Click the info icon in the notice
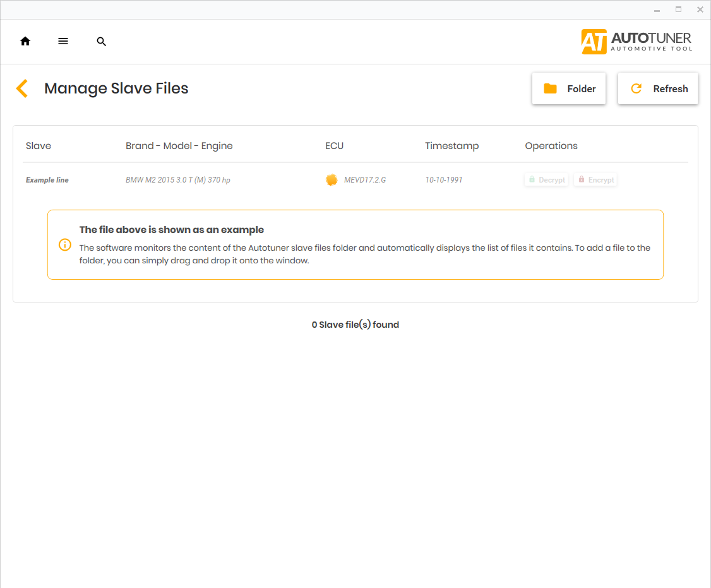711x588 pixels. click(x=65, y=244)
